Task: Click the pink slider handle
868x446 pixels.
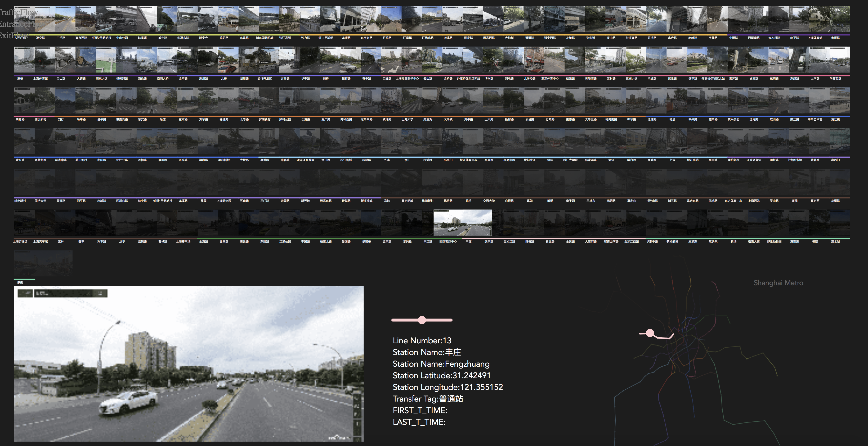Action: [x=422, y=320]
